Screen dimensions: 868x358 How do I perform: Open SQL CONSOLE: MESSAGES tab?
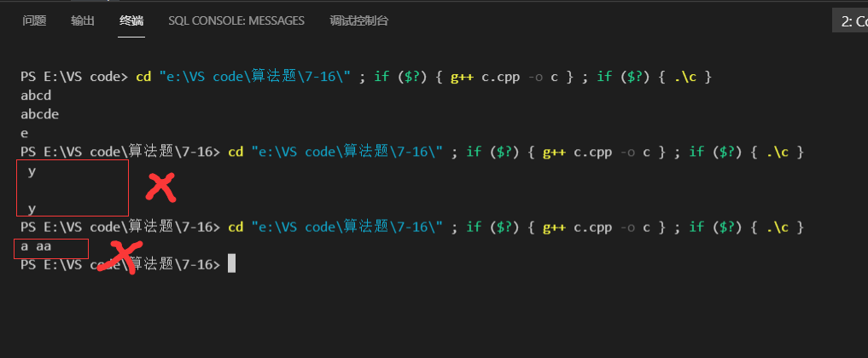[236, 21]
